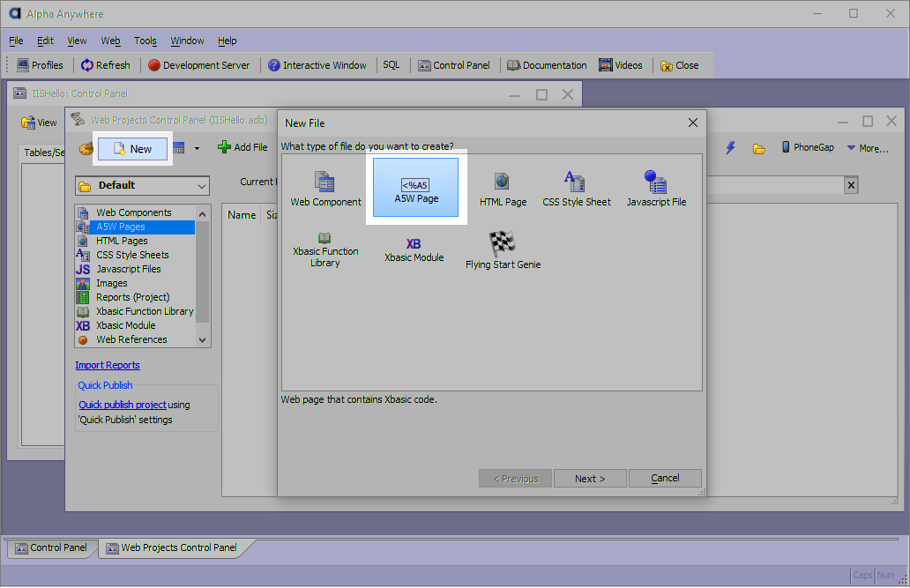Click the lightning bolt icon

point(731,148)
